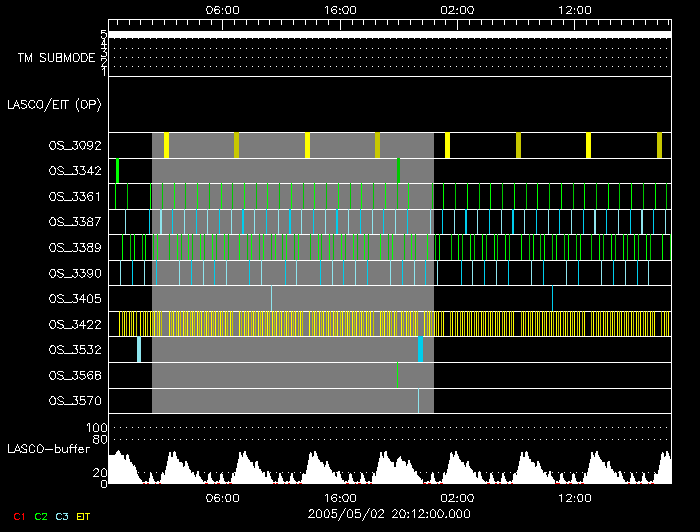This screenshot has width=700, height=532.
Task: Click the cyan marker in OS_3570 row
Action: coord(418,400)
